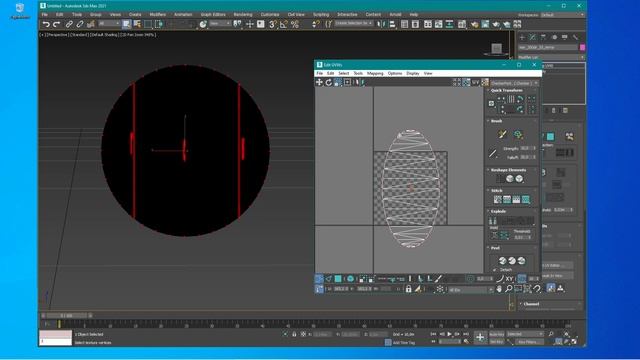
Task: Open the Tools menu in Edit UVWs
Action: tap(358, 73)
